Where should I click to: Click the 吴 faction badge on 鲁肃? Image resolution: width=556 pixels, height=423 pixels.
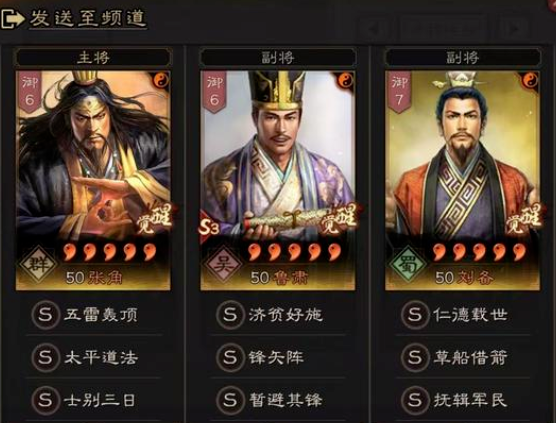click(223, 264)
